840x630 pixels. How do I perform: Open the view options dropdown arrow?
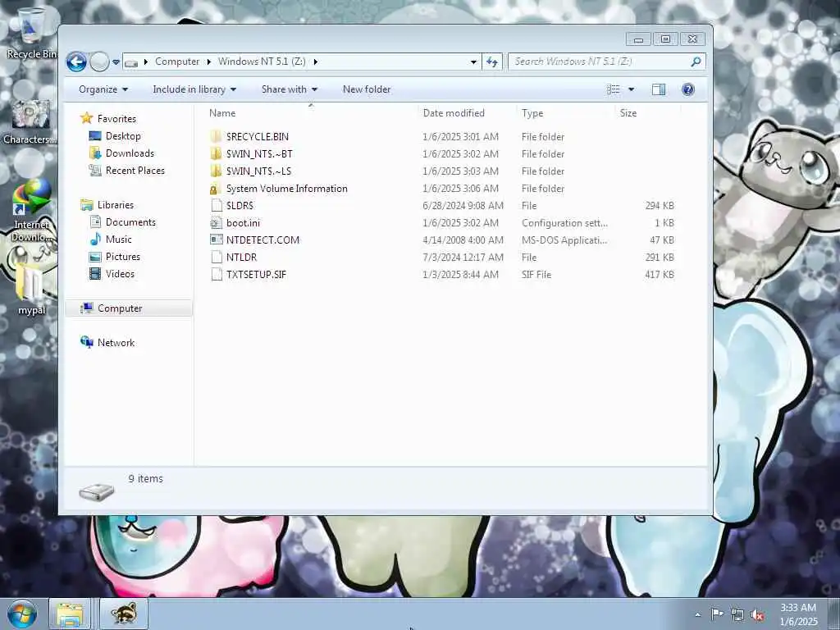[x=631, y=89]
